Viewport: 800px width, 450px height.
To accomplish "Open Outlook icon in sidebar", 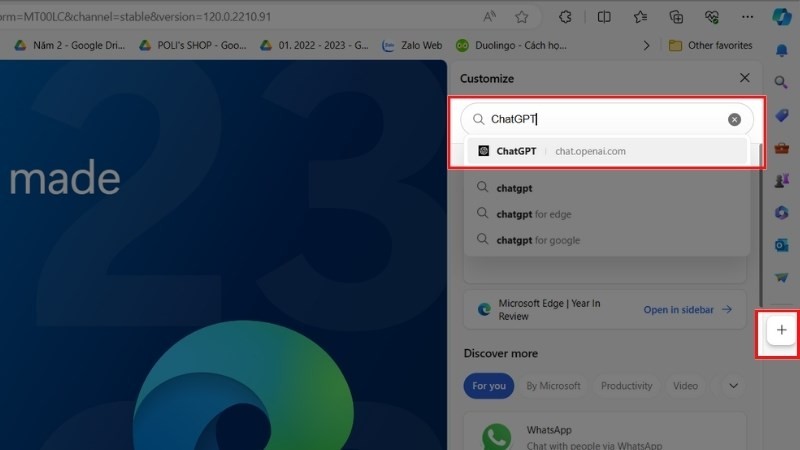I will pyautogui.click(x=782, y=245).
